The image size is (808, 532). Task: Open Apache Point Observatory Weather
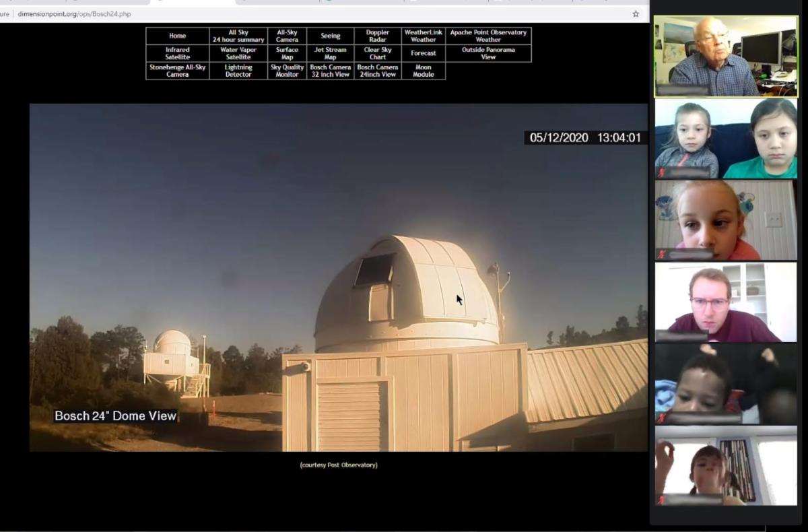488,36
